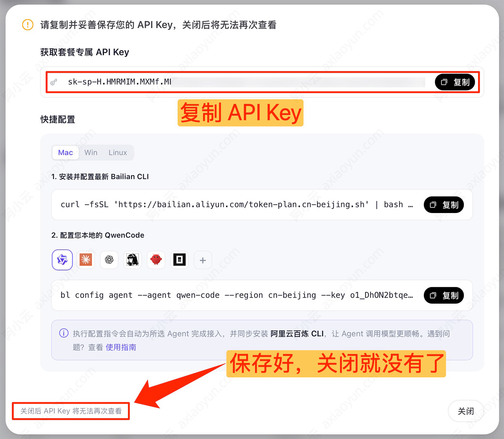Select the red round creature agent icon

point(156,260)
